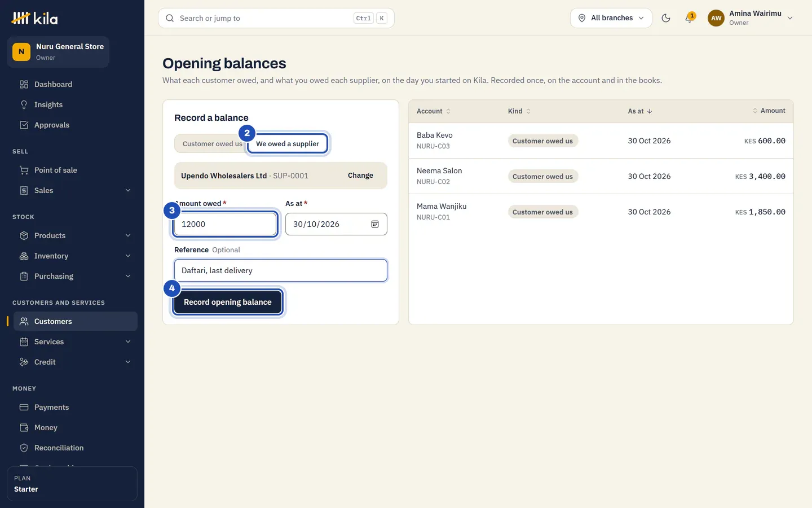Image resolution: width=812 pixels, height=508 pixels.
Task: Open the Dashboard grid icon
Action: (x=24, y=85)
